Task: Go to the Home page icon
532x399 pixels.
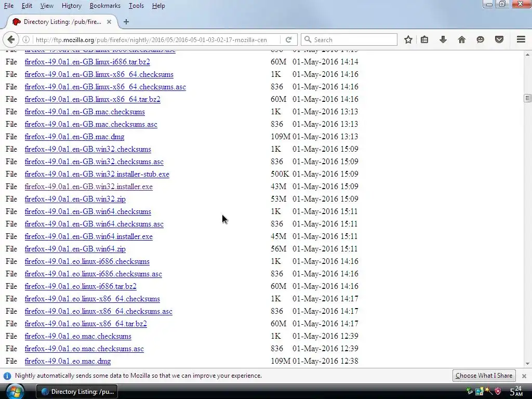Action: point(461,39)
